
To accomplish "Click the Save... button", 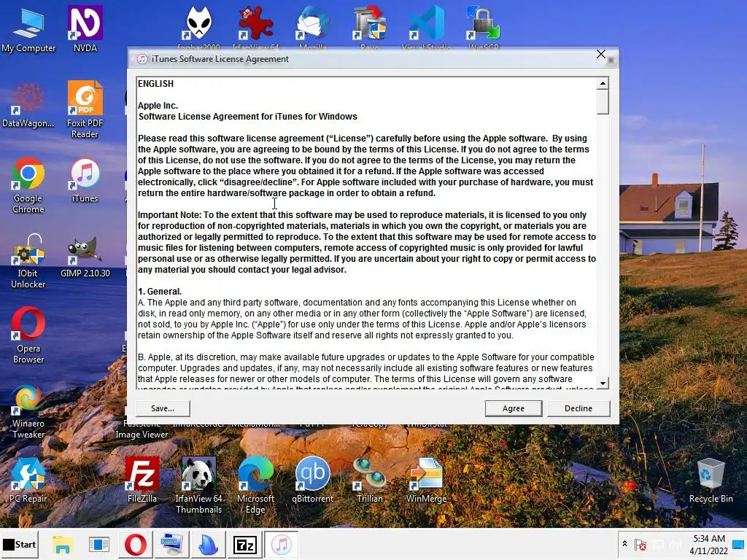I will point(163,408).
